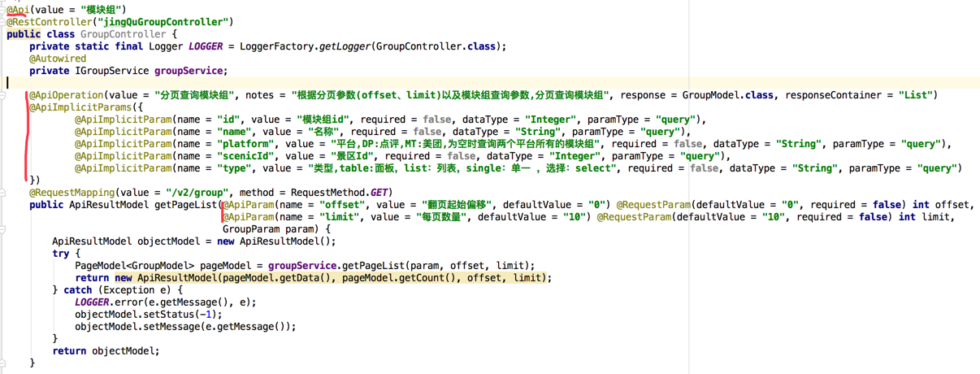Click the GroupController class name in the declaration
Viewport: 980px width, 374px height.
(x=123, y=34)
